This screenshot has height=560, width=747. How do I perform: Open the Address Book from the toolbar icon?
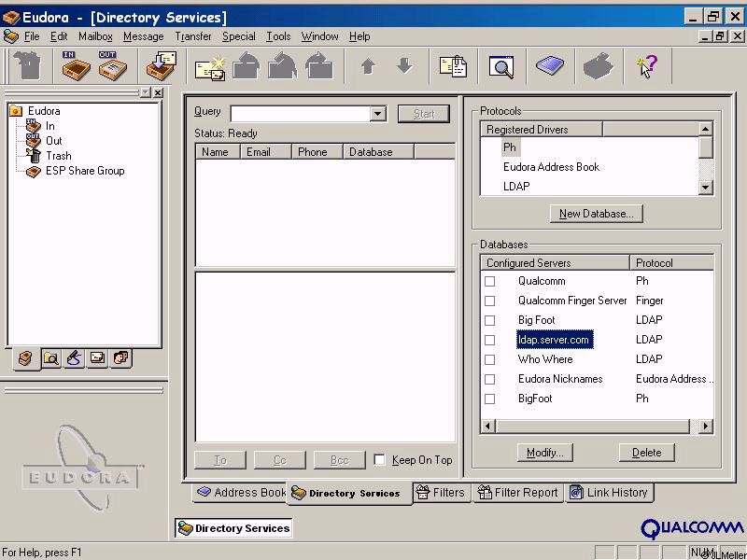550,64
